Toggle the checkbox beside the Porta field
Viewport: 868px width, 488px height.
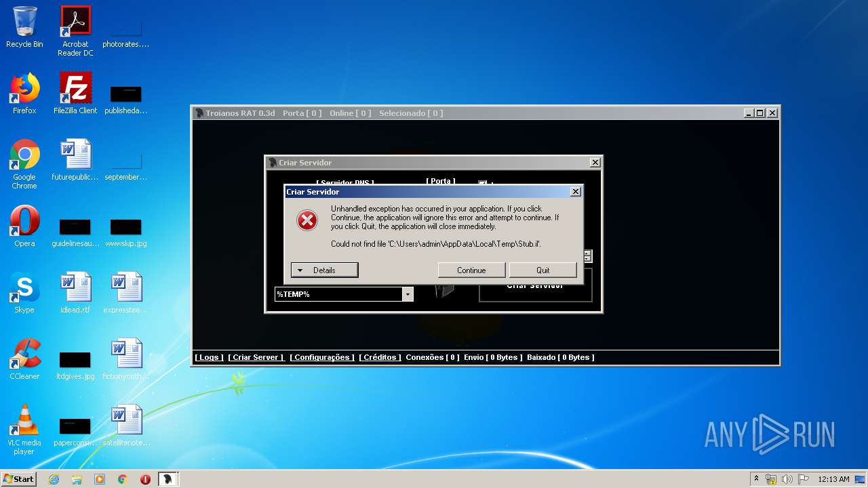point(483,183)
